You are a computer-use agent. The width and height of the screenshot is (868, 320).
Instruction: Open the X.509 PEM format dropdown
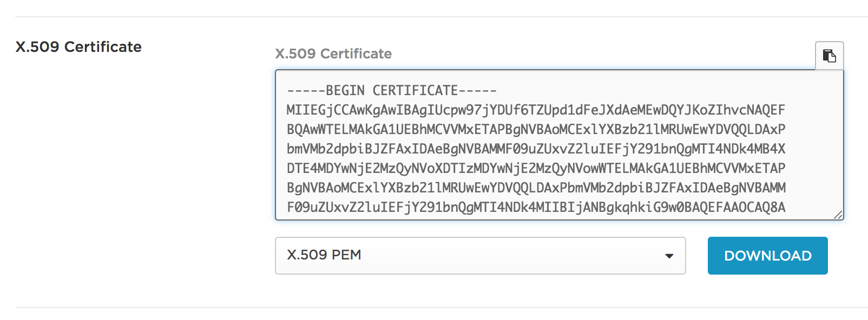click(480, 256)
